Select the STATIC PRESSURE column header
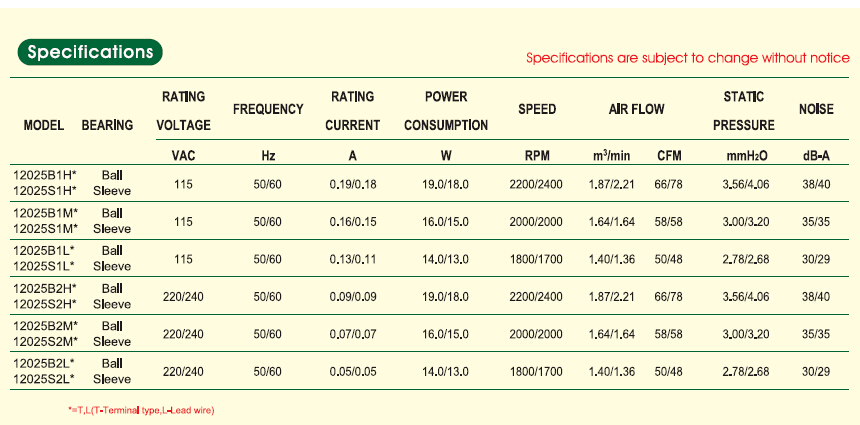This screenshot has height=425, width=860. 744,111
